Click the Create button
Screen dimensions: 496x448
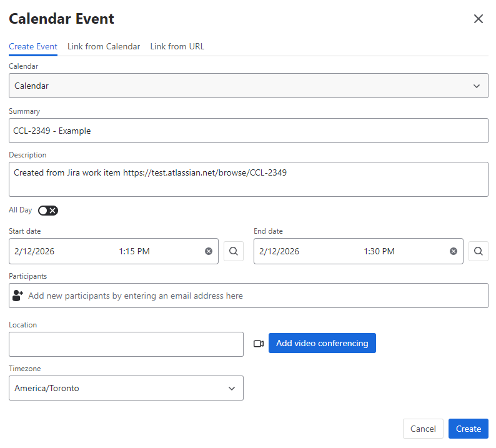[x=468, y=429]
